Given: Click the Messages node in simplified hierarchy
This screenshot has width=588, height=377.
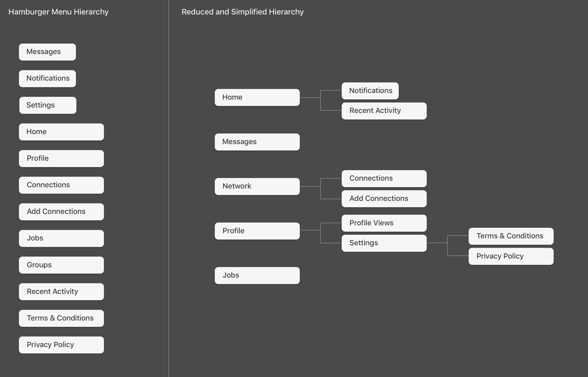Looking at the screenshot, I should point(257,142).
